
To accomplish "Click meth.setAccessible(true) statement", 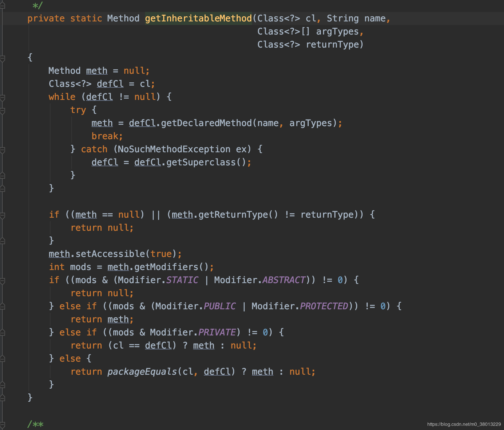I will click(115, 254).
